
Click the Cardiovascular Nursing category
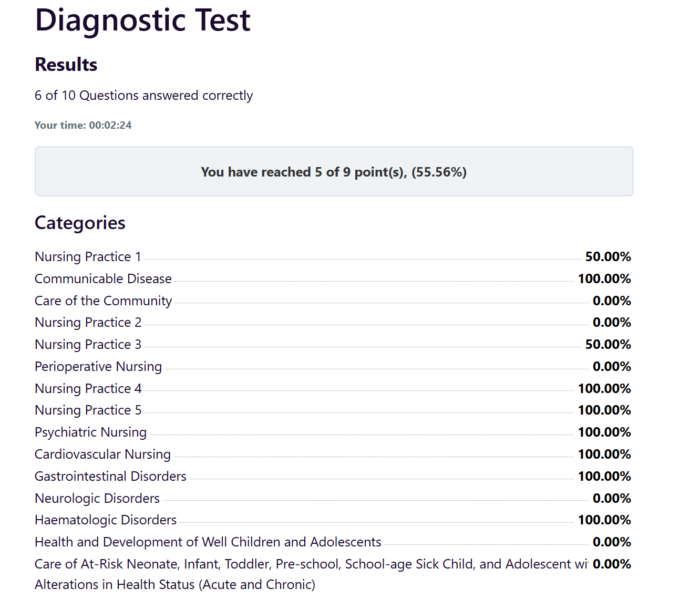coord(333,455)
